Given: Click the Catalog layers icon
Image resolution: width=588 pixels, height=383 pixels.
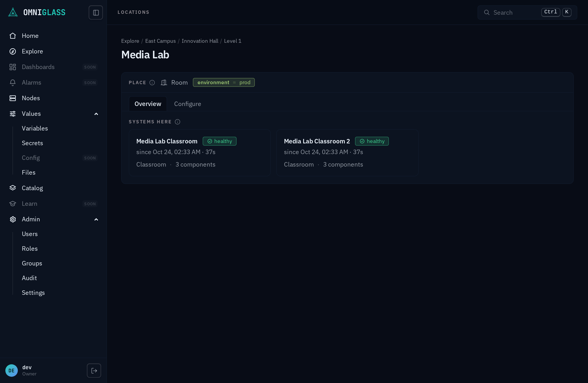Looking at the screenshot, I should (x=13, y=188).
